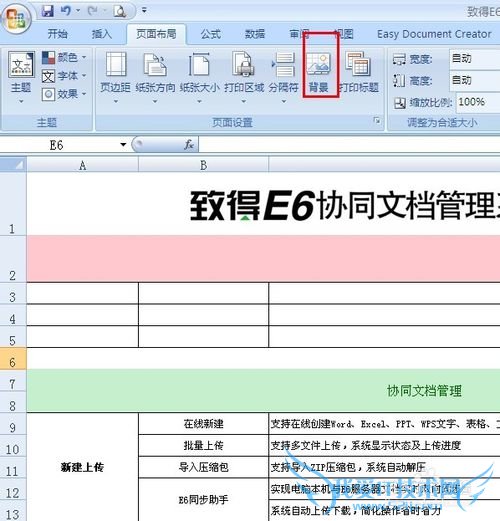The image size is (500, 521).
Task: Click the cell 支持导入ZIP压缩包
Action: (x=384, y=467)
